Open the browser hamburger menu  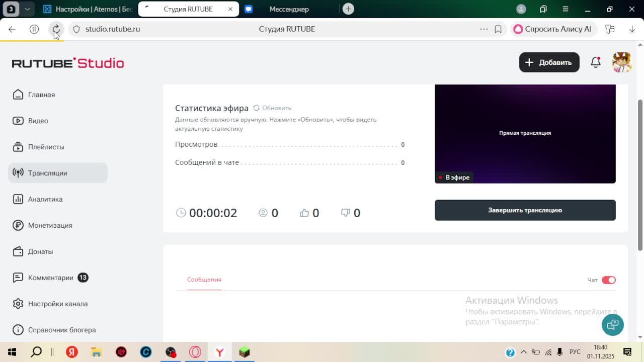pyautogui.click(x=566, y=9)
